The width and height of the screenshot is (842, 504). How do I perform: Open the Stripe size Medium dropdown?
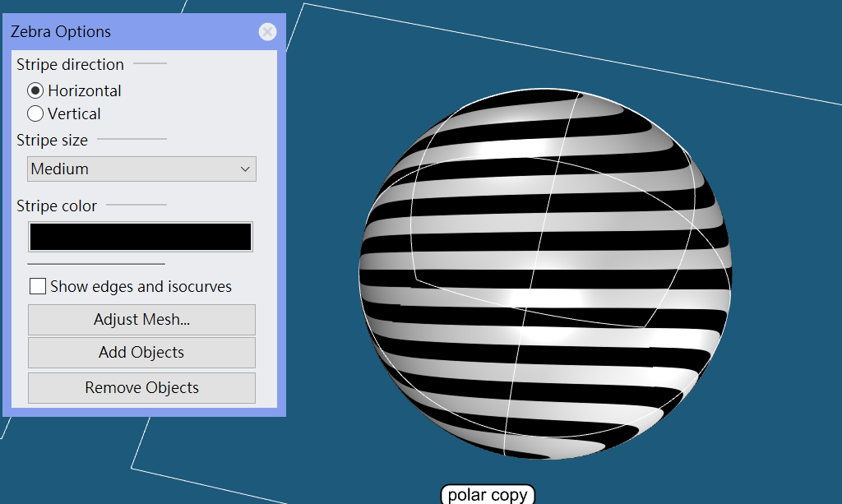click(x=141, y=169)
